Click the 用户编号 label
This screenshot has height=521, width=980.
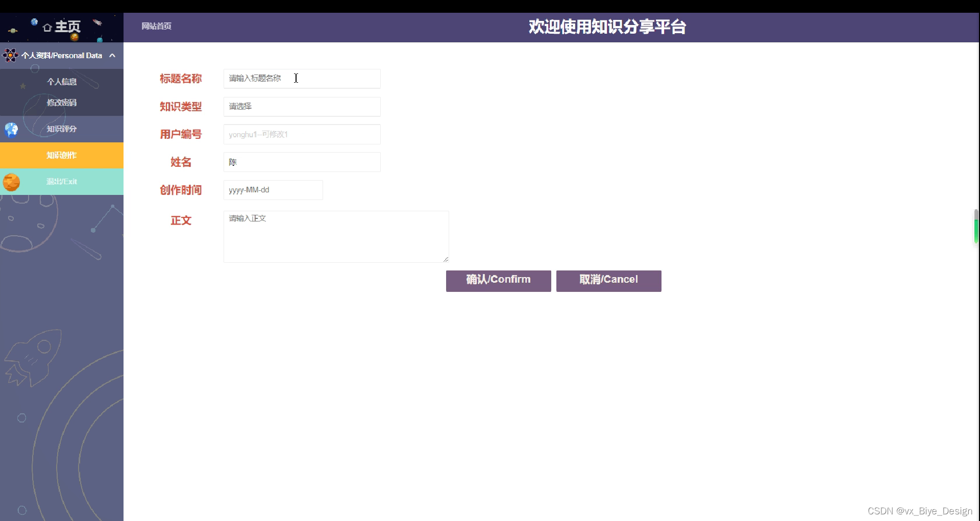181,134
